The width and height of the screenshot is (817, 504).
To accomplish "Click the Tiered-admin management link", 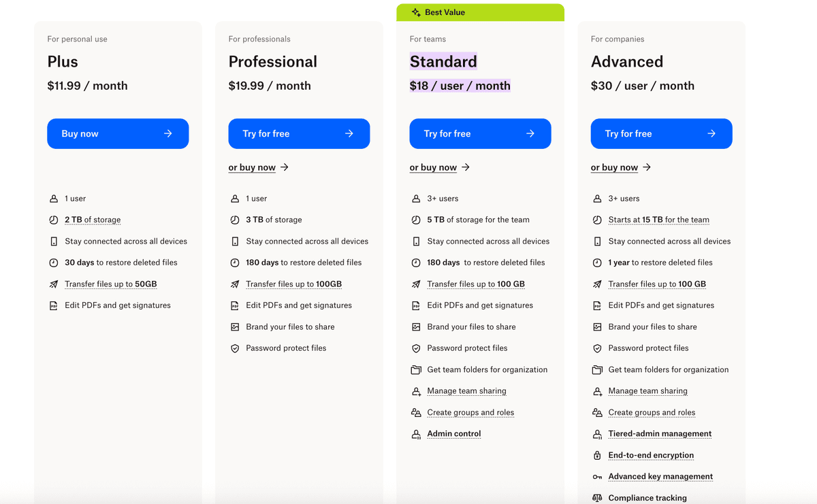I will [x=660, y=434].
